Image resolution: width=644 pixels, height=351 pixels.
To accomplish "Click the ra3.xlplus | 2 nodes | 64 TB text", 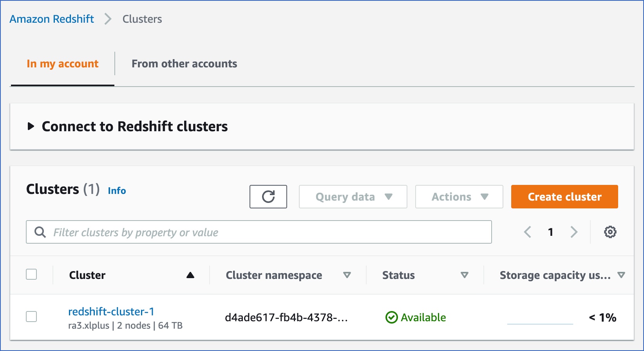I will (125, 326).
